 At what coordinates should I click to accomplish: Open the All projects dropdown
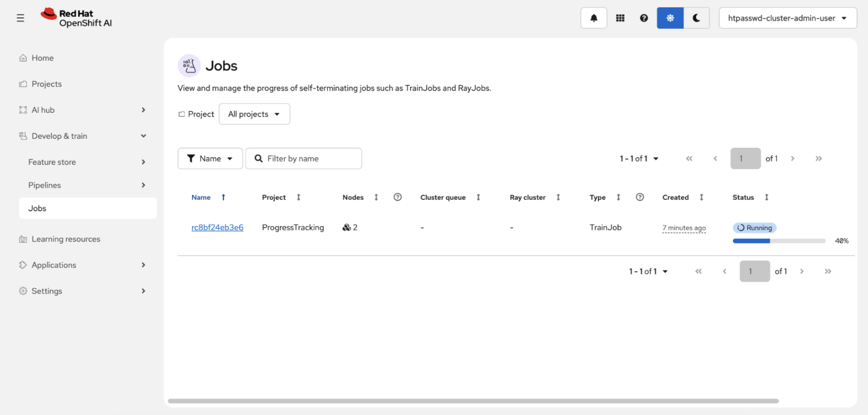pyautogui.click(x=254, y=114)
